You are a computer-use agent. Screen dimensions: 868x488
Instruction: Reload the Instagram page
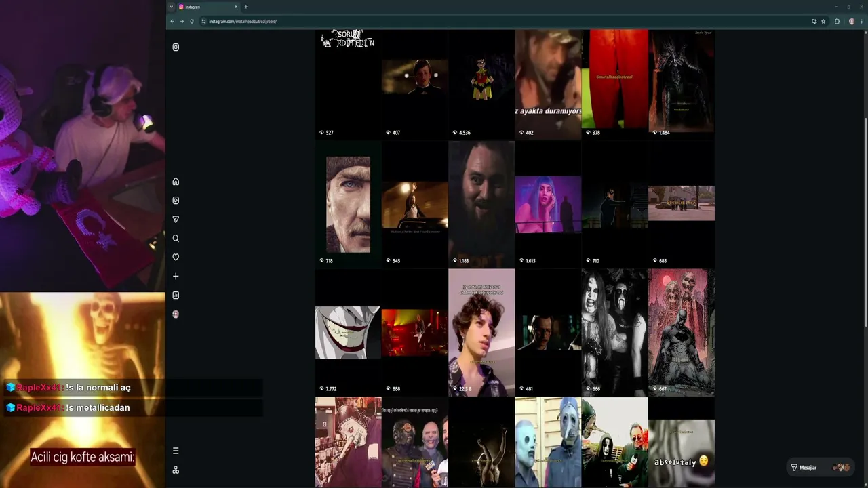click(192, 22)
